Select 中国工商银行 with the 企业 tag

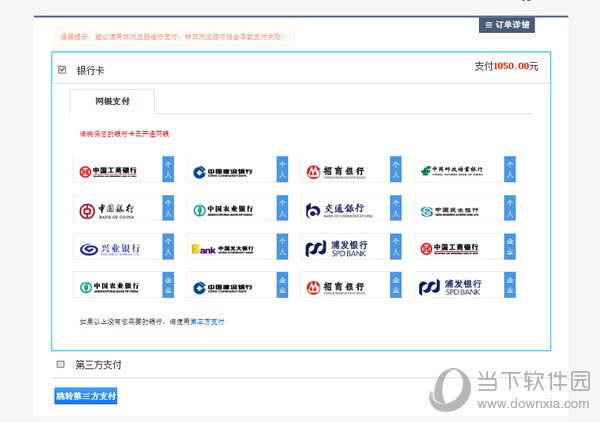click(465, 247)
